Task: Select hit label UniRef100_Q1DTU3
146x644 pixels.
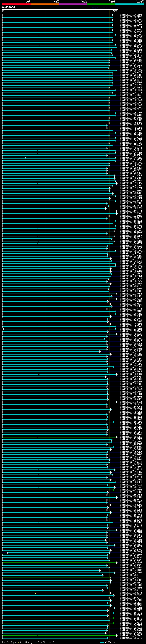Action: 131,311
